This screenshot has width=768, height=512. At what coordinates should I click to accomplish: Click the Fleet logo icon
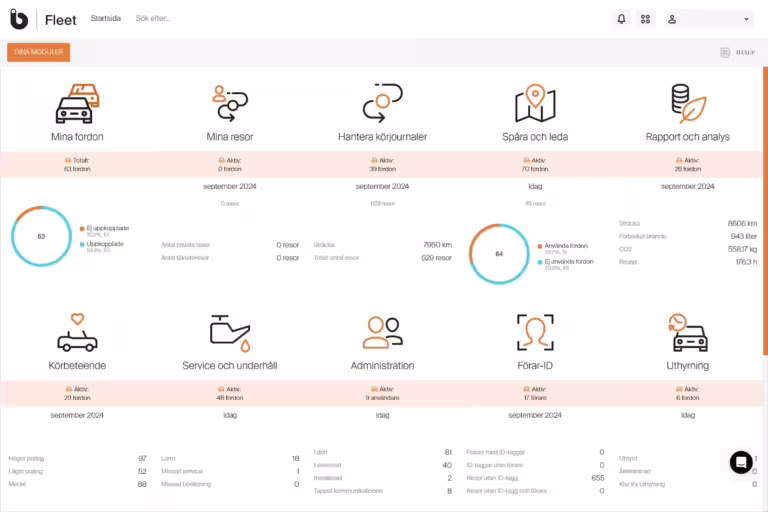pyautogui.click(x=19, y=19)
